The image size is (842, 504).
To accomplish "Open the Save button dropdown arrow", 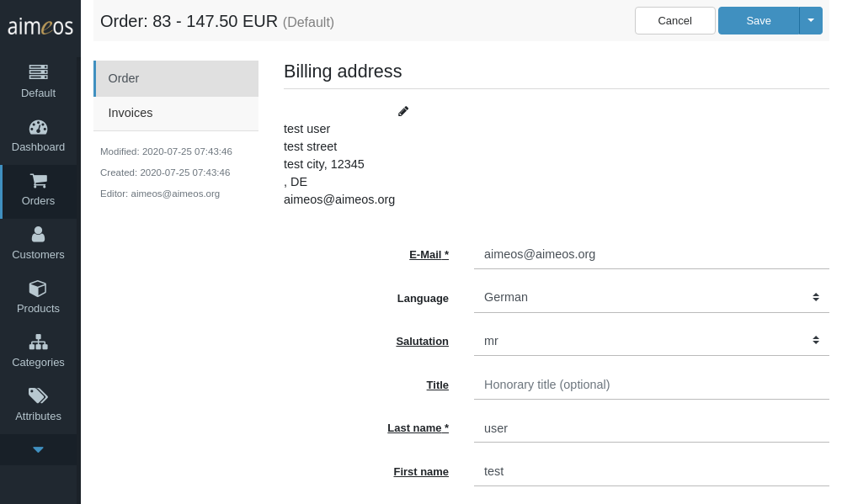I will tap(811, 20).
